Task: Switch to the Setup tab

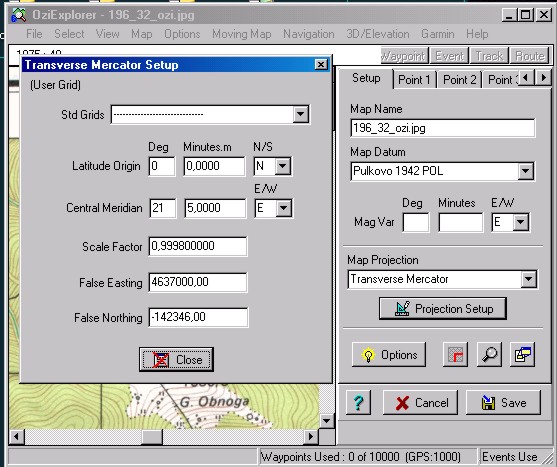Action: coord(366,78)
